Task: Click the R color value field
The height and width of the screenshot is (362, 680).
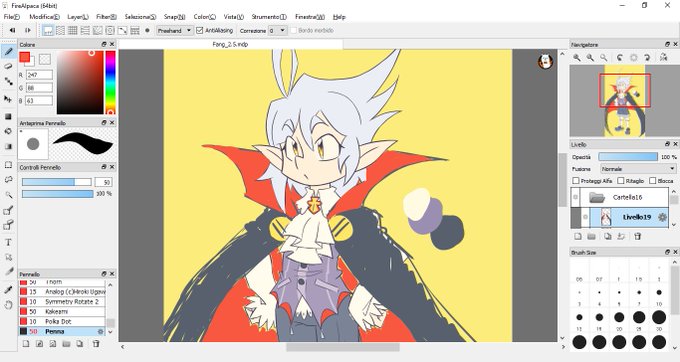Action: click(39, 75)
